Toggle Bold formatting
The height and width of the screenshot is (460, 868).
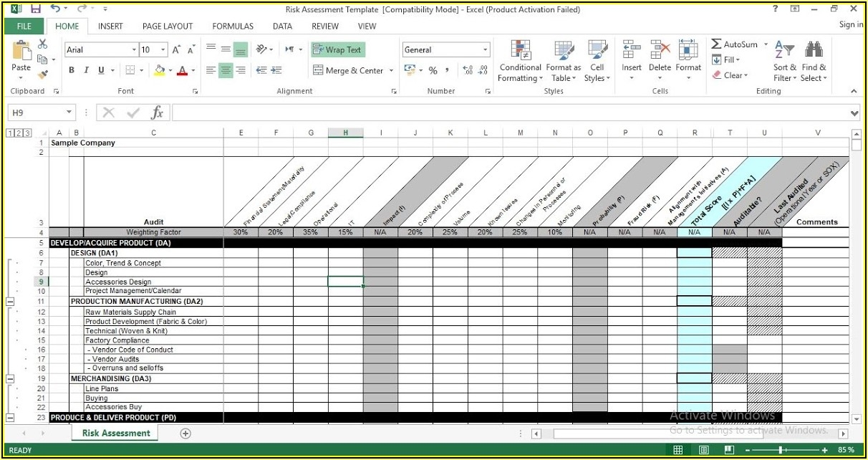point(70,70)
